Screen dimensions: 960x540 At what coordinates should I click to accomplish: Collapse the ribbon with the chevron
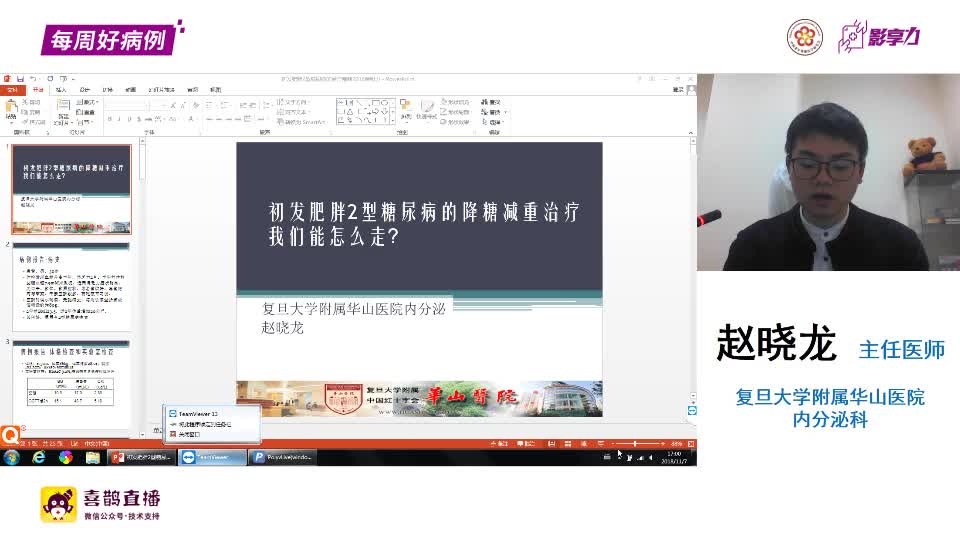(x=691, y=132)
